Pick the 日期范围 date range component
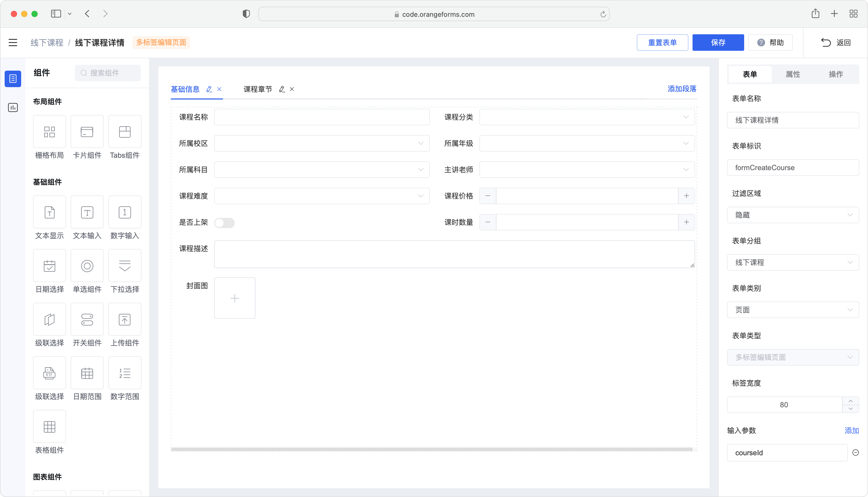The image size is (868, 497). (x=87, y=373)
